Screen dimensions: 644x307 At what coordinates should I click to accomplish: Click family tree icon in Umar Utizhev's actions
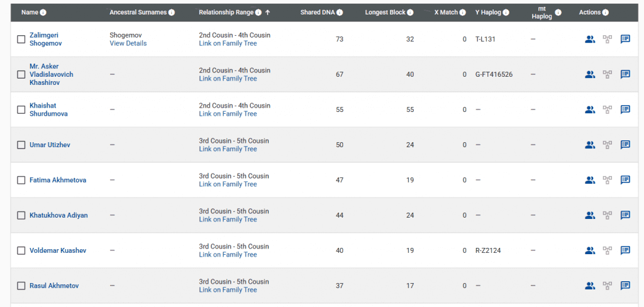[x=608, y=145]
